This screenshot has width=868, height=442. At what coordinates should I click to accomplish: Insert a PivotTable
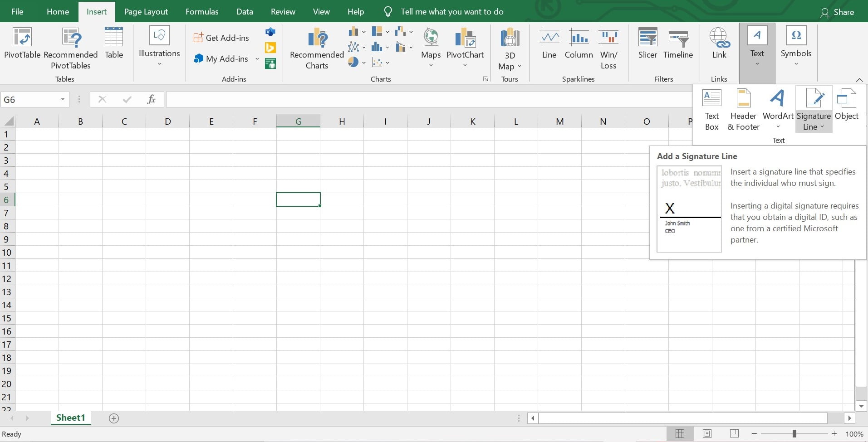tap(22, 43)
